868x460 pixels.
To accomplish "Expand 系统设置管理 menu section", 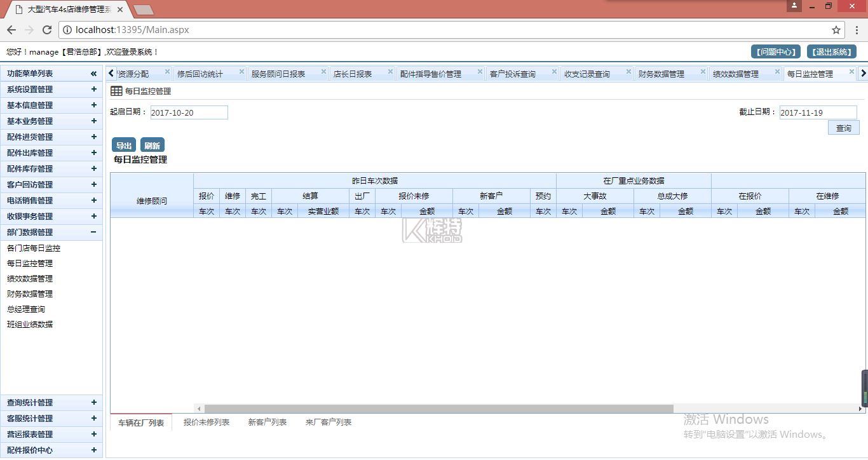I will tap(93, 90).
